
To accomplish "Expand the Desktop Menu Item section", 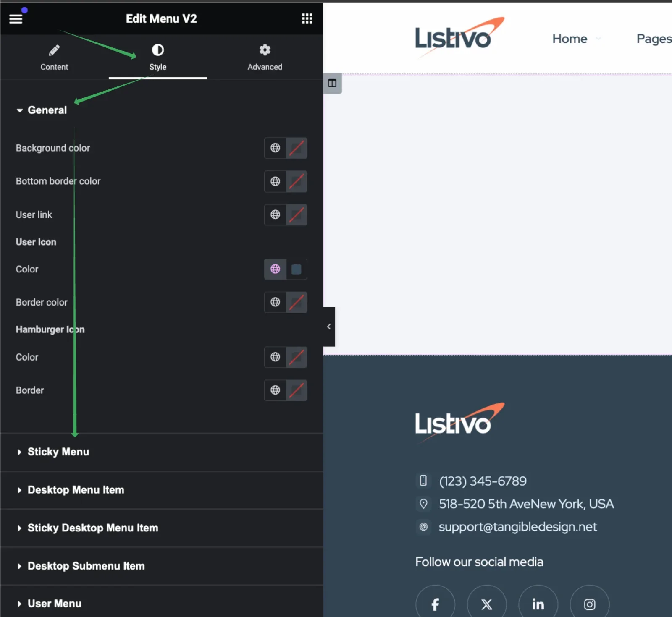I will [x=162, y=490].
